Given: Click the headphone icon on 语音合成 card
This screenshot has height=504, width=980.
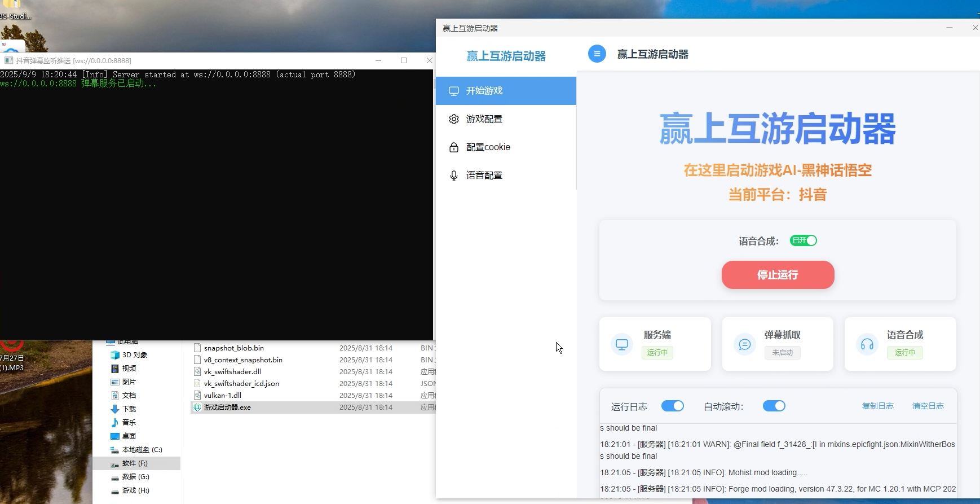Looking at the screenshot, I should coord(867,344).
